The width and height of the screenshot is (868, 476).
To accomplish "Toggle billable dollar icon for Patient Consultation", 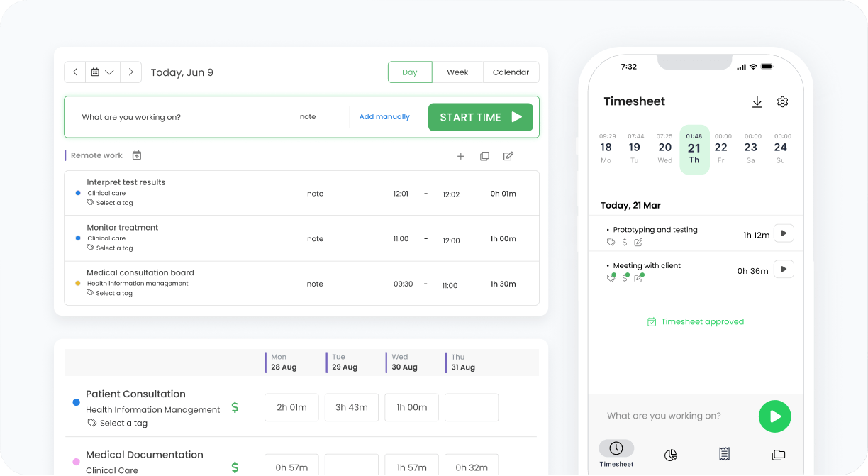I will pos(235,408).
